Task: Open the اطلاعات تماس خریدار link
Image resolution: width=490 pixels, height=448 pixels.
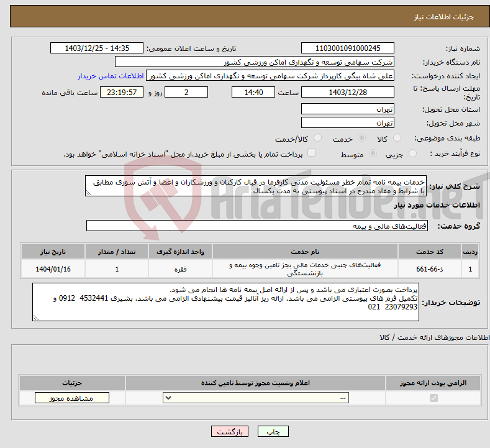Action: [x=111, y=76]
